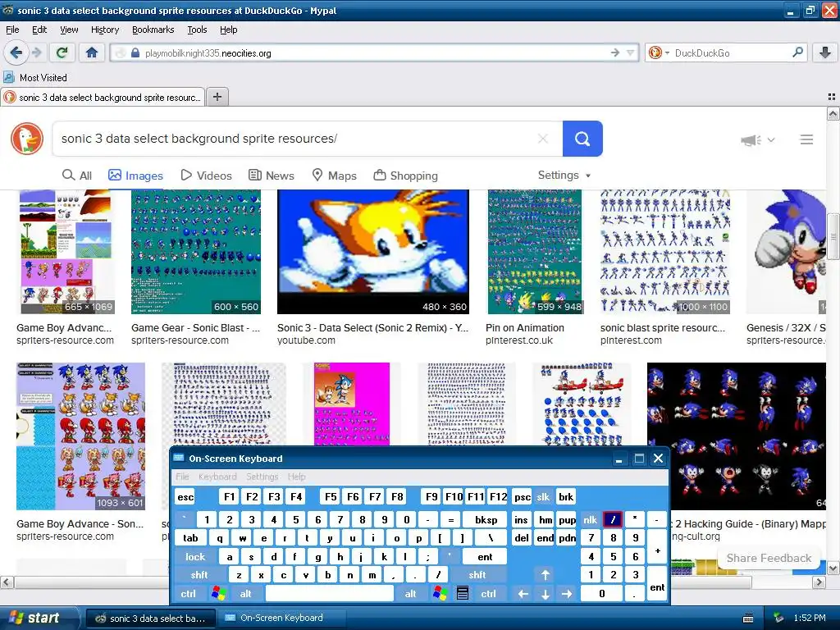840x630 pixels.
Task: Reload the page with refresh icon
Action: [x=62, y=52]
